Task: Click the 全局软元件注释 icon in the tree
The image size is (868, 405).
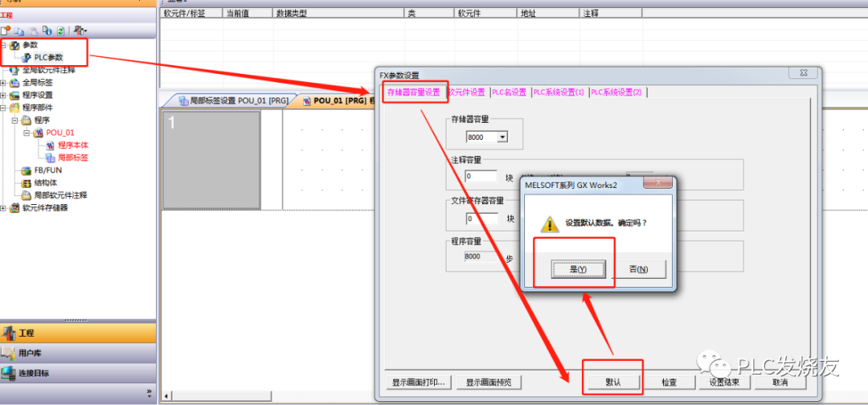Action: tap(15, 70)
